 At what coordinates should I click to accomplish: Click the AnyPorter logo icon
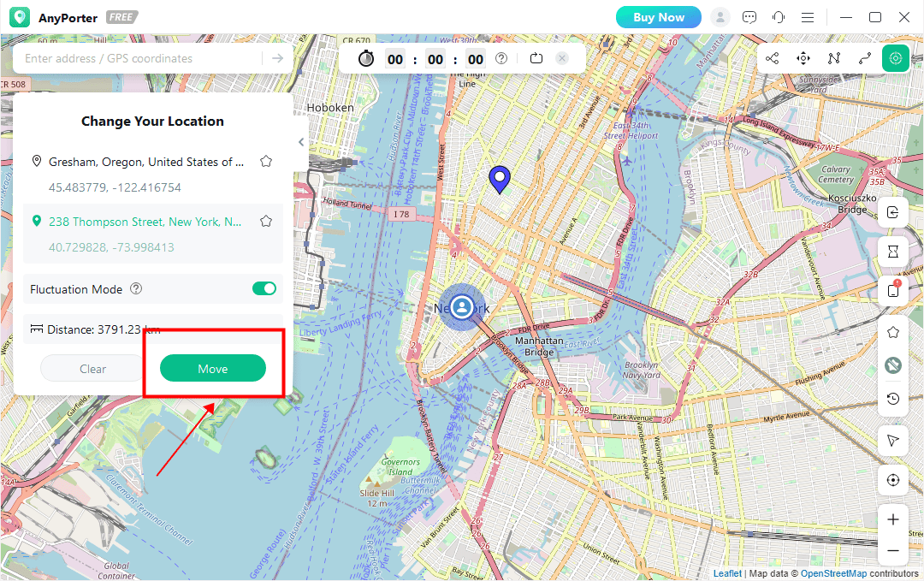(x=20, y=17)
